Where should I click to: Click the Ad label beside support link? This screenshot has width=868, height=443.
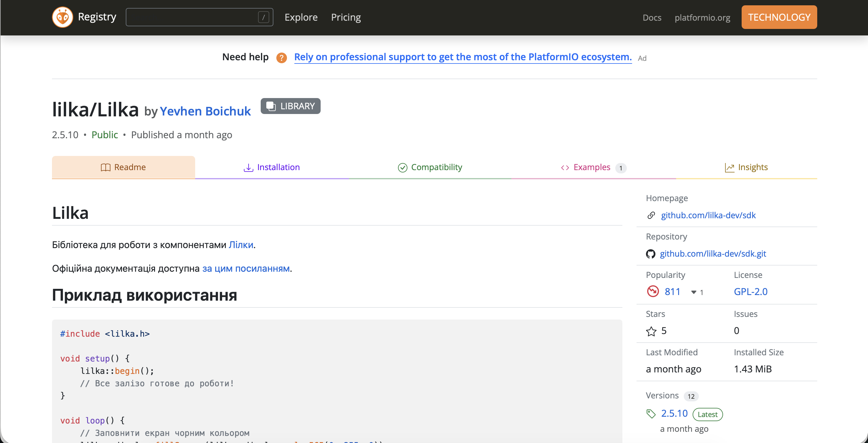pos(642,58)
